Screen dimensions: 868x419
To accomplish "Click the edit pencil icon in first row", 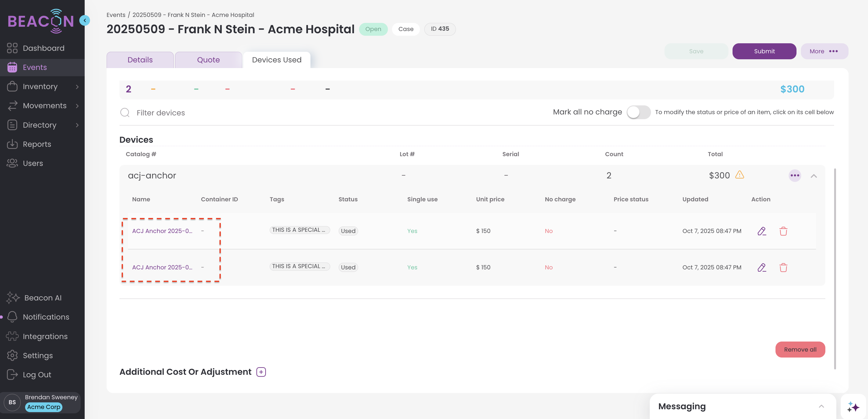I will click(x=761, y=231).
